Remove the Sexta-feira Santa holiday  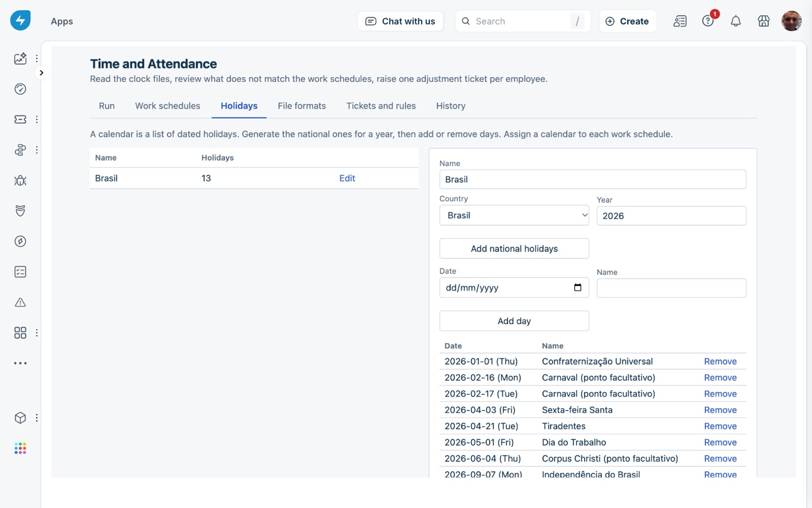click(720, 410)
